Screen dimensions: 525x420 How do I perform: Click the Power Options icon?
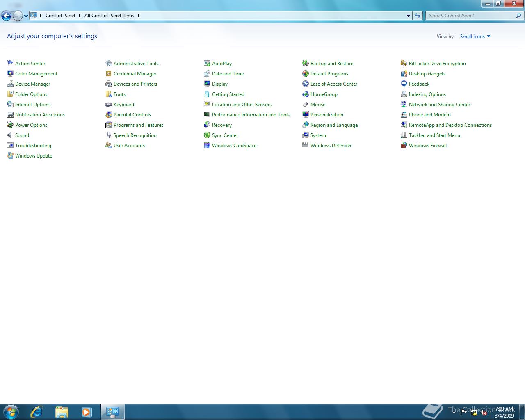click(x=10, y=125)
